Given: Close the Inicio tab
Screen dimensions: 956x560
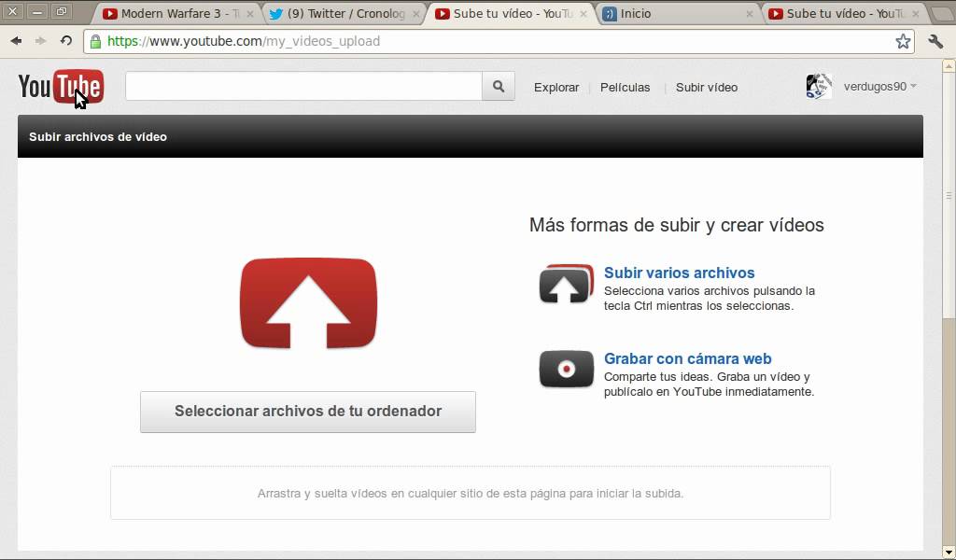Looking at the screenshot, I should point(750,13).
